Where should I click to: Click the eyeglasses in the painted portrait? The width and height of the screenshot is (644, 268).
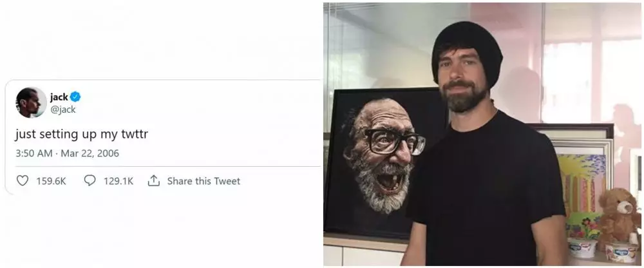point(393,140)
